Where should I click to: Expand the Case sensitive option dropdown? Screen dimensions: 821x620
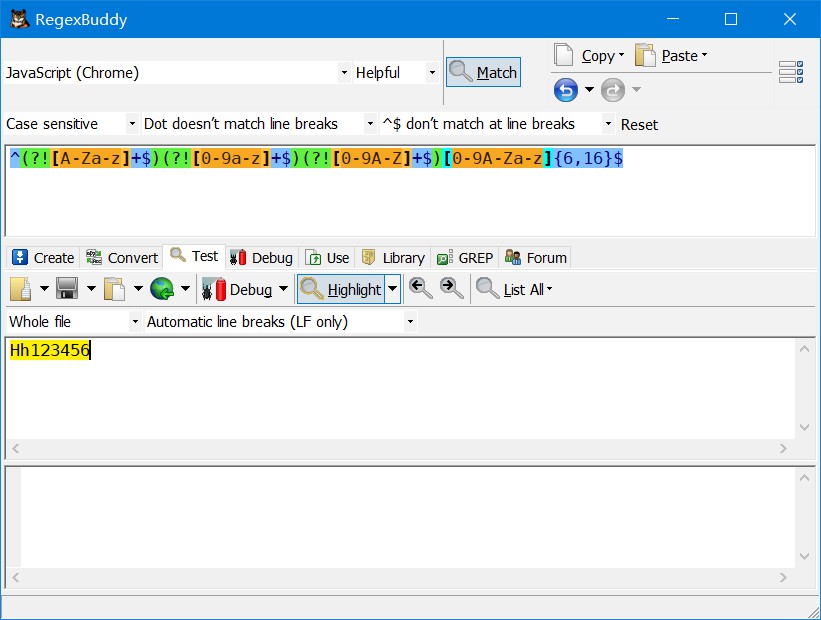click(72, 124)
